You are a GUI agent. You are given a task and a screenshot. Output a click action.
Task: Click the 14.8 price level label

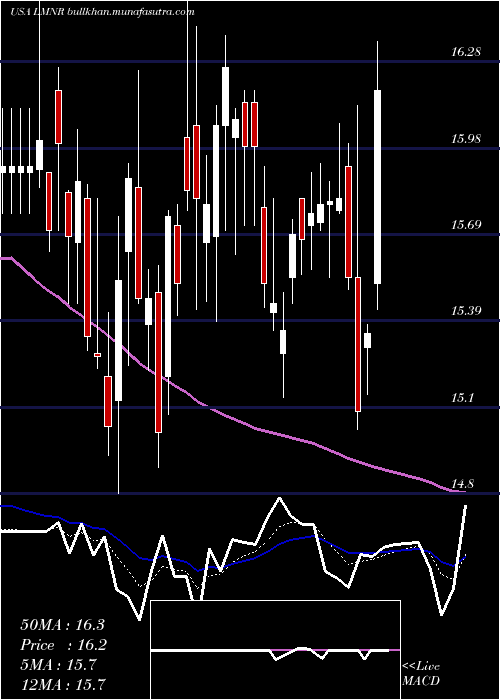pyautogui.click(x=462, y=483)
